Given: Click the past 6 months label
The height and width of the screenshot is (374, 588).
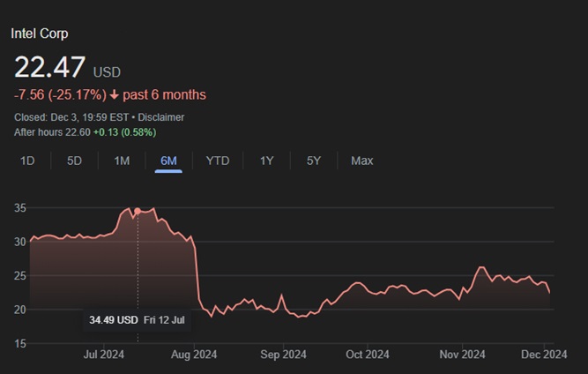Looking at the screenshot, I should pyautogui.click(x=164, y=95).
